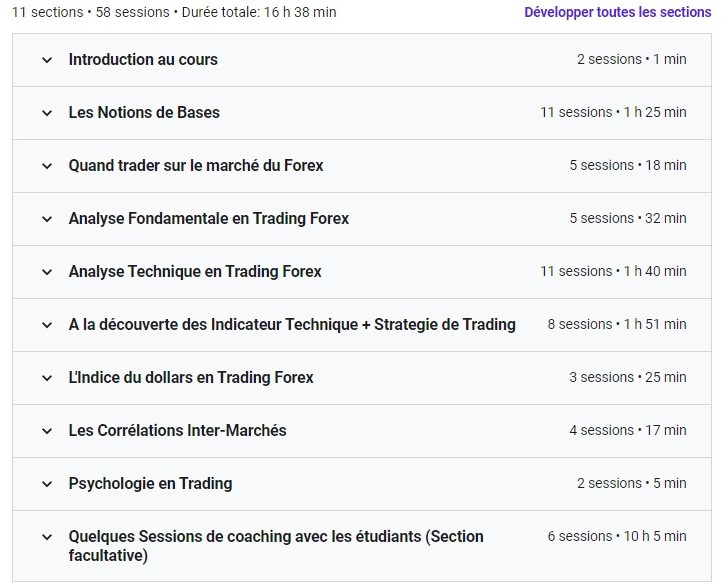Select Les Notions de Bases title

(144, 113)
